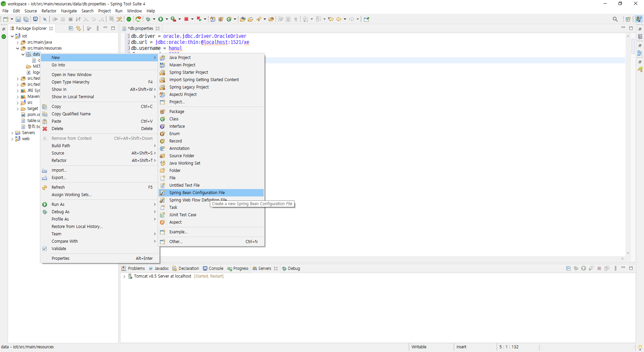Collapse All in Package Explorer toolbar
The height and width of the screenshot is (352, 644).
point(71,28)
